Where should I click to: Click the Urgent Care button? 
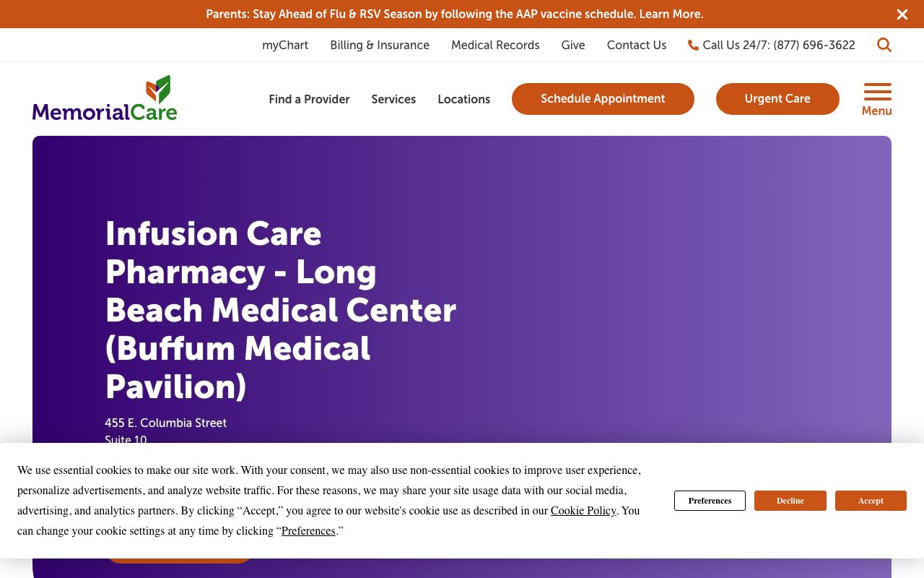[x=777, y=99]
